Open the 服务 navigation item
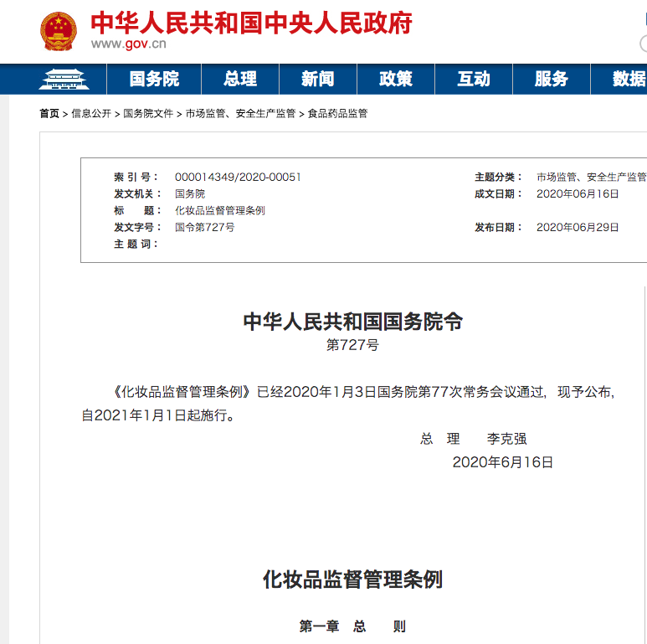This screenshot has width=647, height=644. [x=552, y=79]
